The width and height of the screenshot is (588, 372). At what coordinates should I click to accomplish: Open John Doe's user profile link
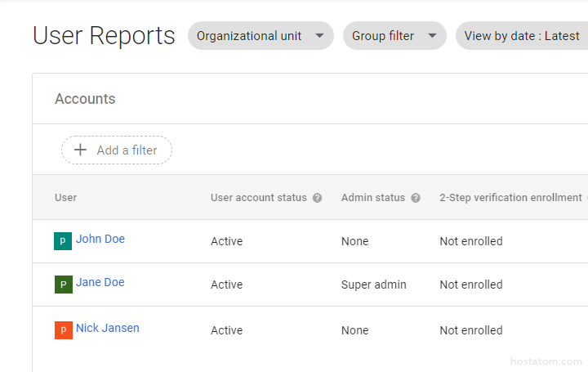100,240
